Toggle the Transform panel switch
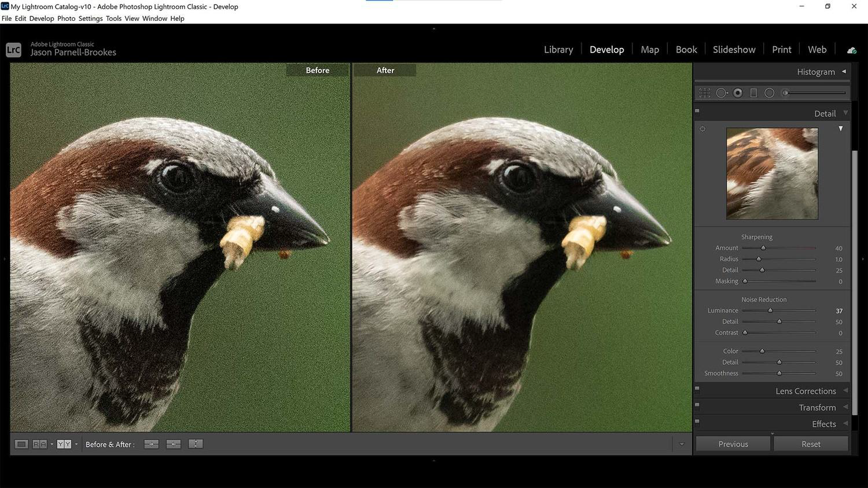This screenshot has height=488, width=868. click(x=697, y=405)
